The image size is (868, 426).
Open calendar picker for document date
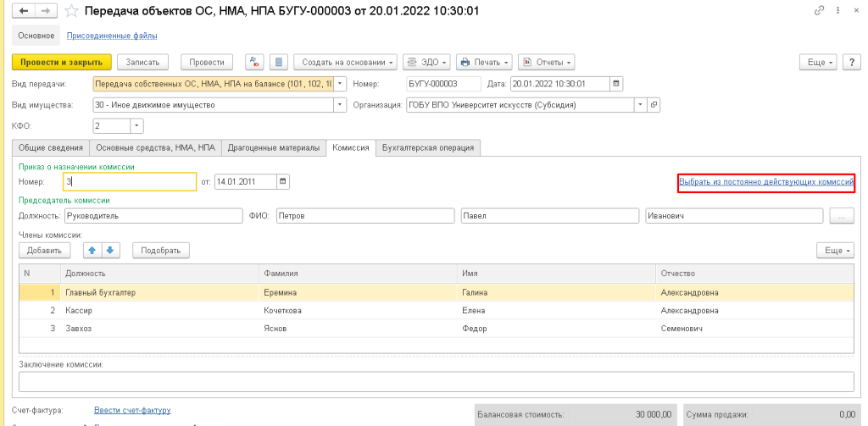pos(616,83)
